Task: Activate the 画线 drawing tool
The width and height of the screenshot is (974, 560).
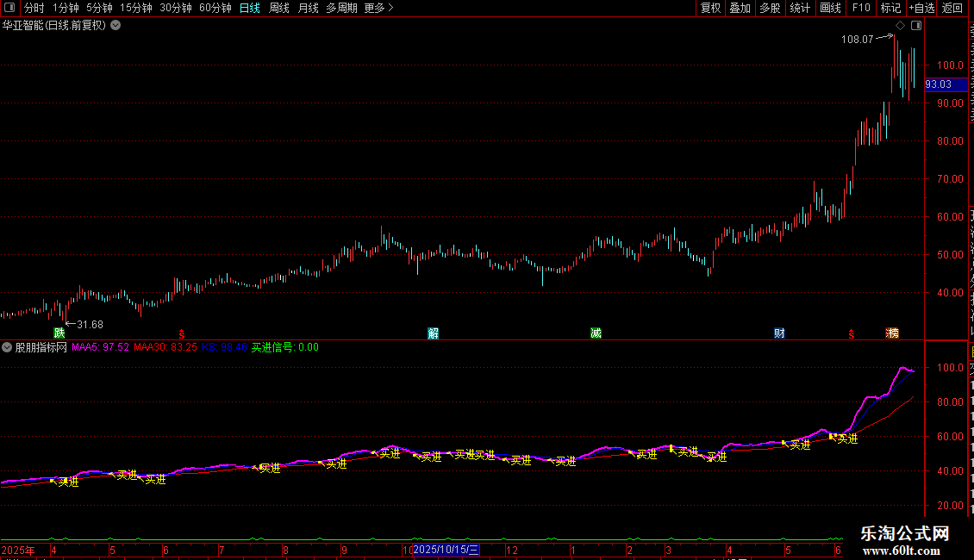Action: (830, 8)
